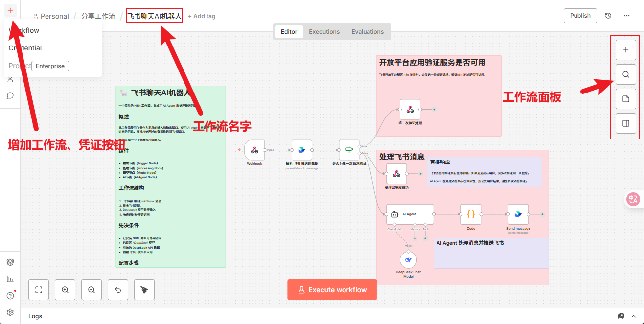Zoom out on the workflow canvas
The height and width of the screenshot is (324, 644).
click(92, 290)
